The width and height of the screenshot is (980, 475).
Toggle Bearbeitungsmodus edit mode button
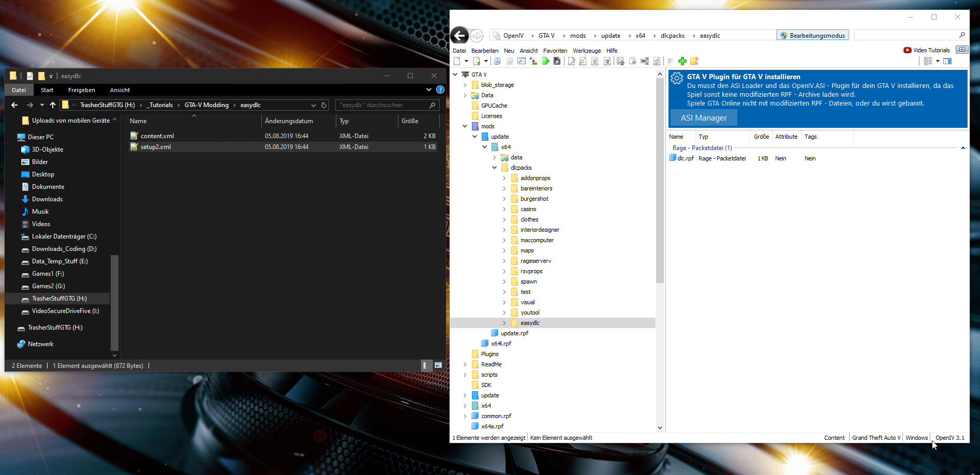pos(812,35)
